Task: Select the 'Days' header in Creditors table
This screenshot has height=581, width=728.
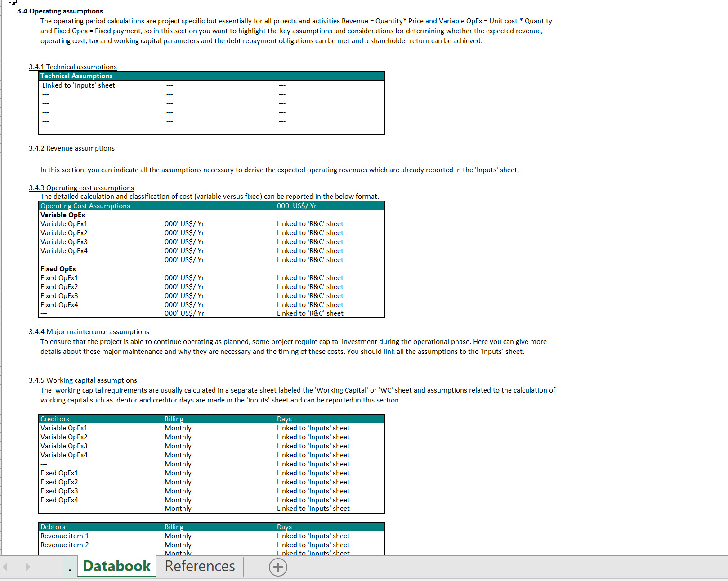Action: [x=284, y=419]
